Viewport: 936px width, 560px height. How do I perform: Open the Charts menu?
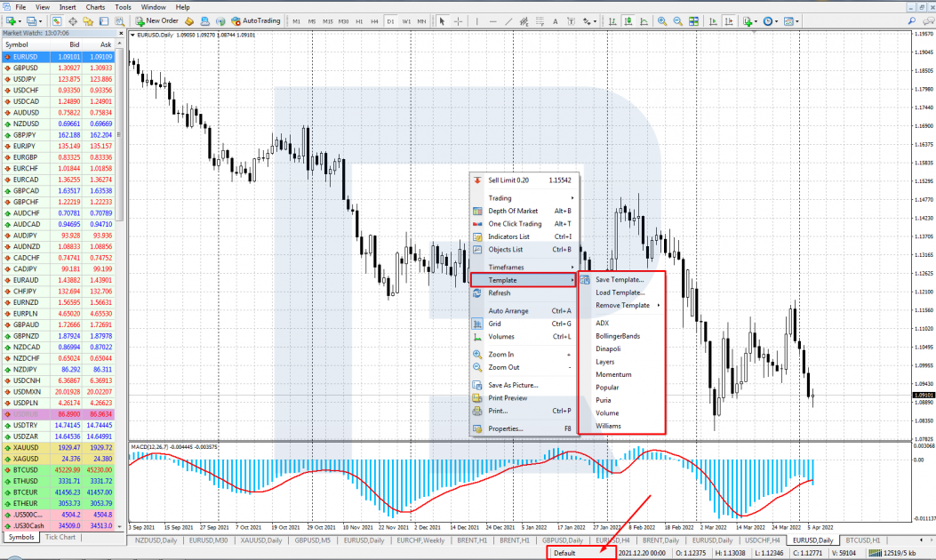pos(95,7)
